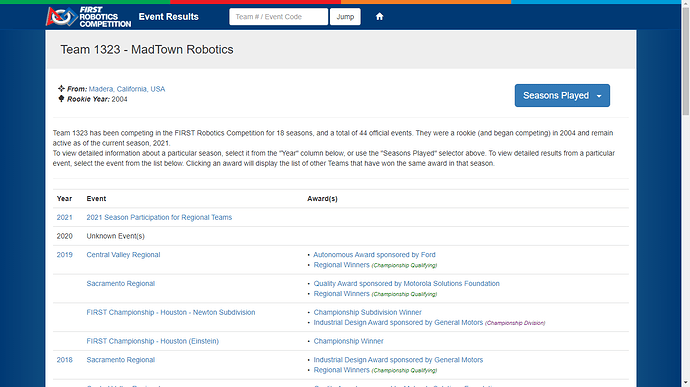This screenshot has height=387, width=690.
Task: Click the FIRST Robotics Competition logo
Action: (x=88, y=17)
